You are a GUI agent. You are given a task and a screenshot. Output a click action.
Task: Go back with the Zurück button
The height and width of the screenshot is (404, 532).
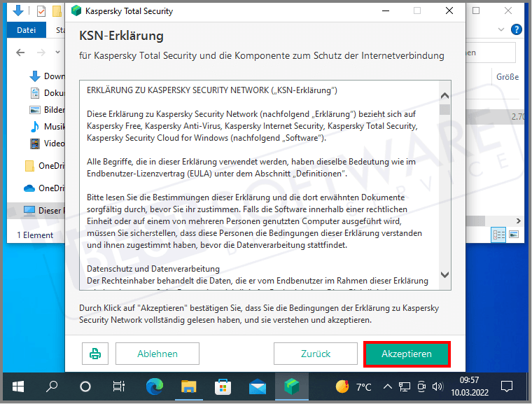(x=316, y=354)
